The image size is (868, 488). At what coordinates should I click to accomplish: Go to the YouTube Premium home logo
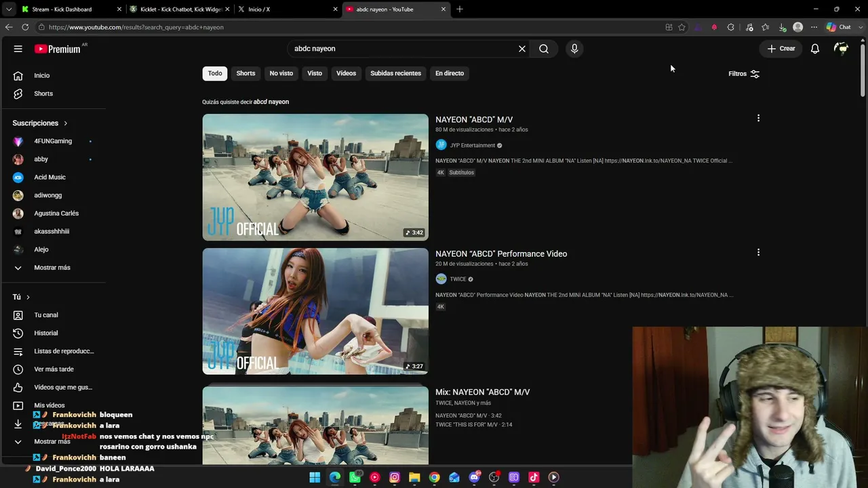pyautogui.click(x=58, y=49)
